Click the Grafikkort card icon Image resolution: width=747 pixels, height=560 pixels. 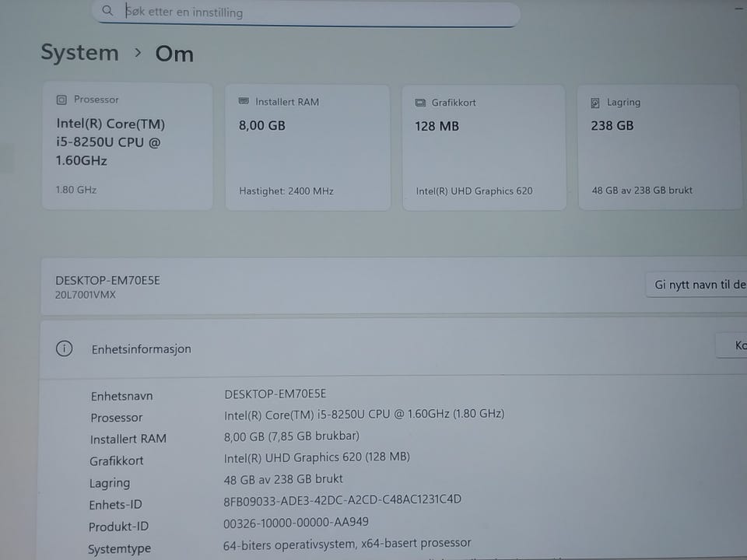tap(420, 103)
